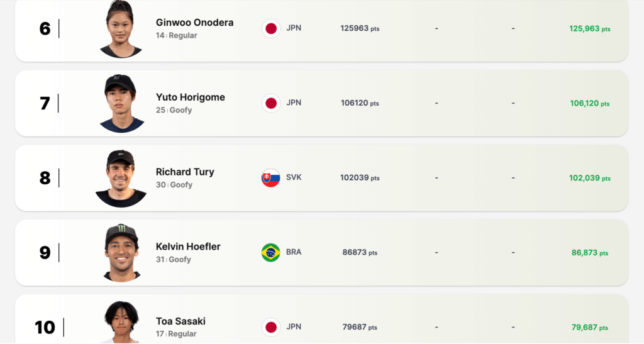Open the Toa Sasaki name link
The height and width of the screenshot is (344, 644).
click(180, 321)
